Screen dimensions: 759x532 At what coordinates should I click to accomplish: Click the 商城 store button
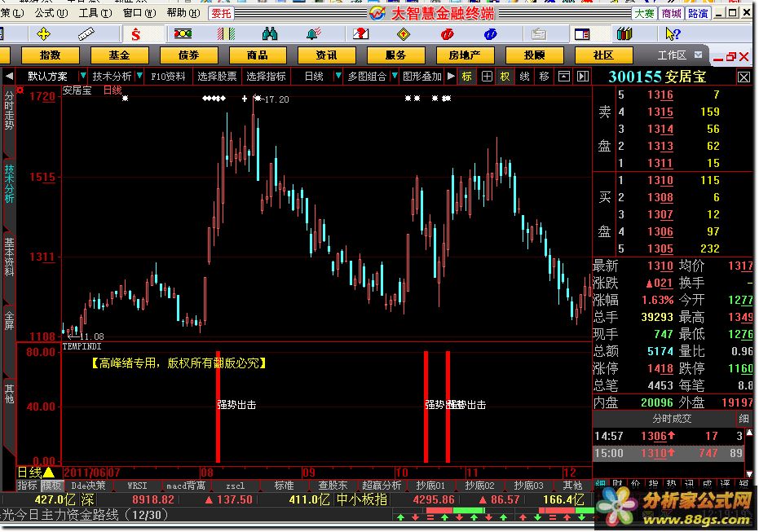(672, 14)
